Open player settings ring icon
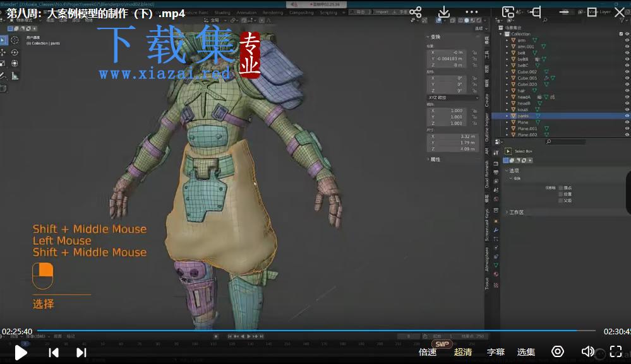Viewport: 631px width, 364px height. coord(557,352)
